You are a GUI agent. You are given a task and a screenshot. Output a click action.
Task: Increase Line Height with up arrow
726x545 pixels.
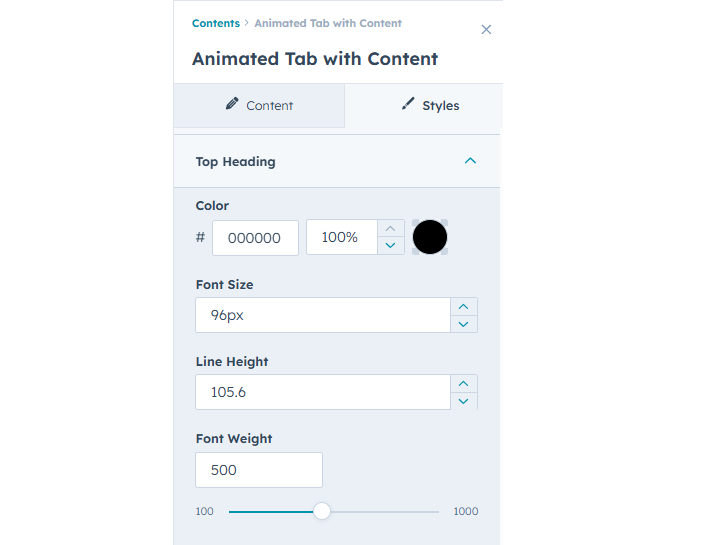tap(463, 383)
